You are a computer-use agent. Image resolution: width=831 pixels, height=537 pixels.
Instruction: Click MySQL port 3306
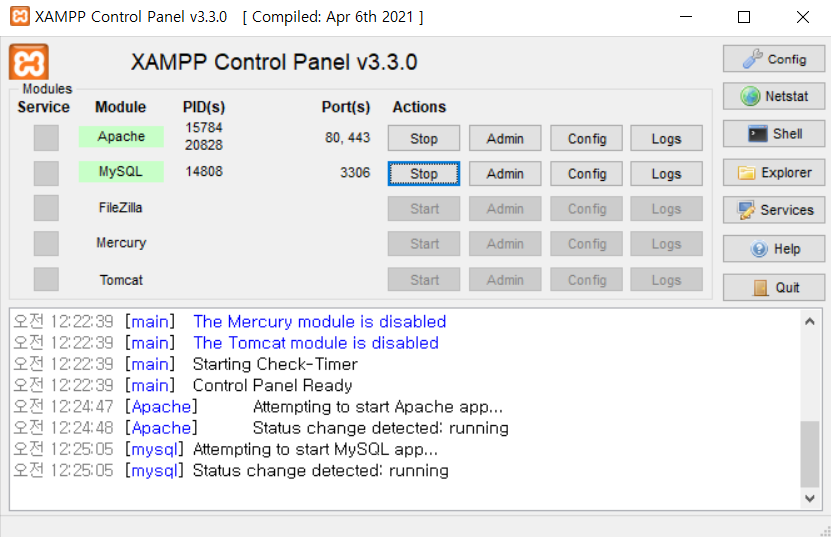[355, 172]
